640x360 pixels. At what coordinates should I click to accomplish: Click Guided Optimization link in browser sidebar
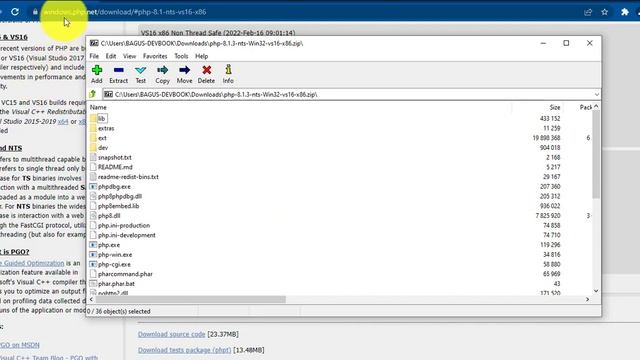click(x=32, y=263)
